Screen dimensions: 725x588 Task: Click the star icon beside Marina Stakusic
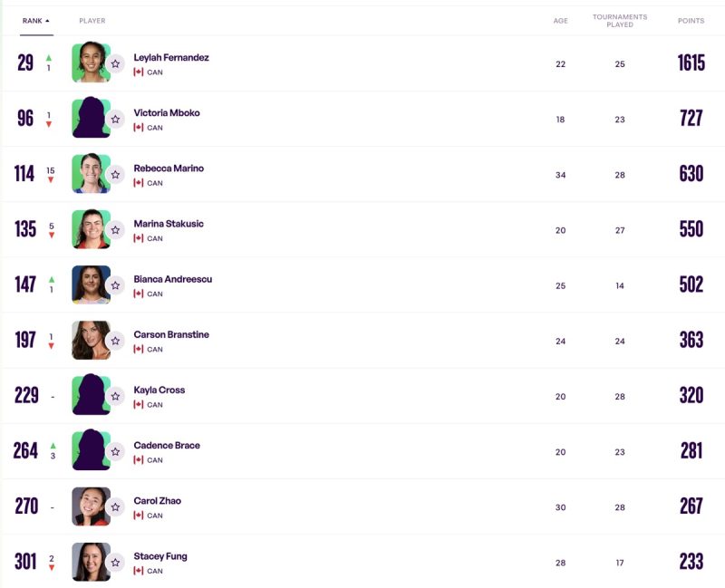click(x=116, y=230)
